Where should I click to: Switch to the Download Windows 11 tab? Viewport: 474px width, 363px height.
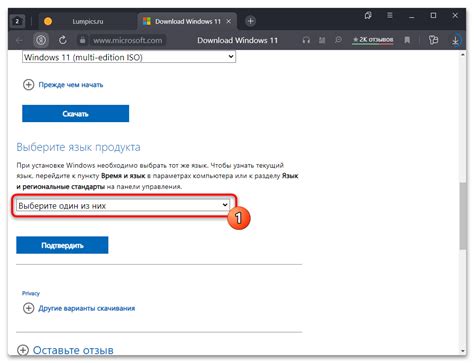tap(187, 21)
